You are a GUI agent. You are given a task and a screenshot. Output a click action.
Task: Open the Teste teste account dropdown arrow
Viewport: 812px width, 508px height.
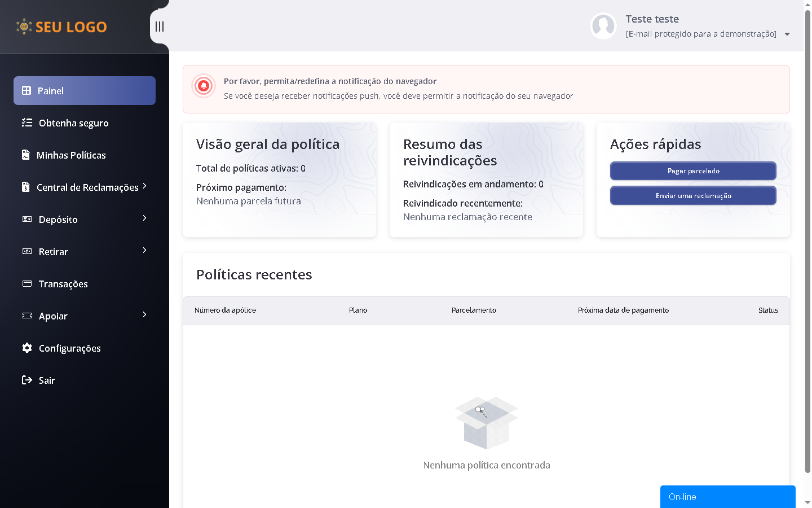pyautogui.click(x=787, y=34)
